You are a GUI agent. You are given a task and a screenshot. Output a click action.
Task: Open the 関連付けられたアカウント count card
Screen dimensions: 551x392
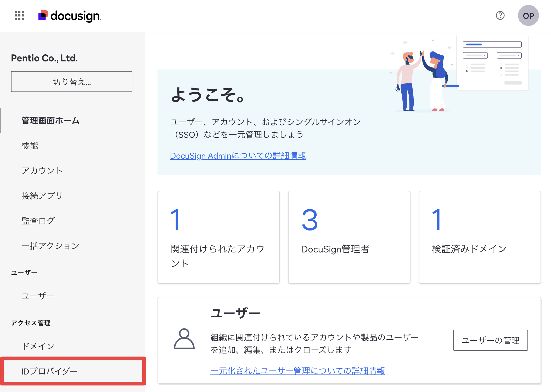tap(218, 237)
